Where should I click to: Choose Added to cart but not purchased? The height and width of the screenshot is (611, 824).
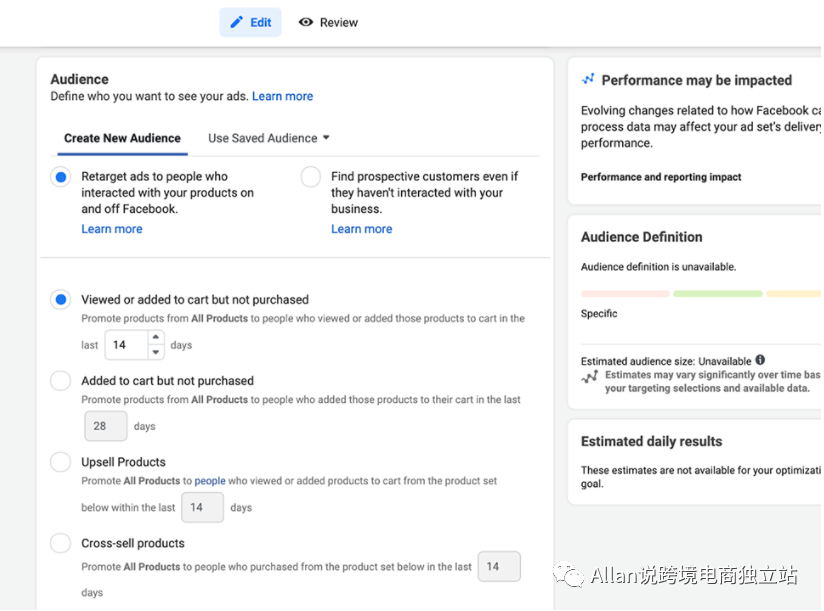[x=61, y=381]
